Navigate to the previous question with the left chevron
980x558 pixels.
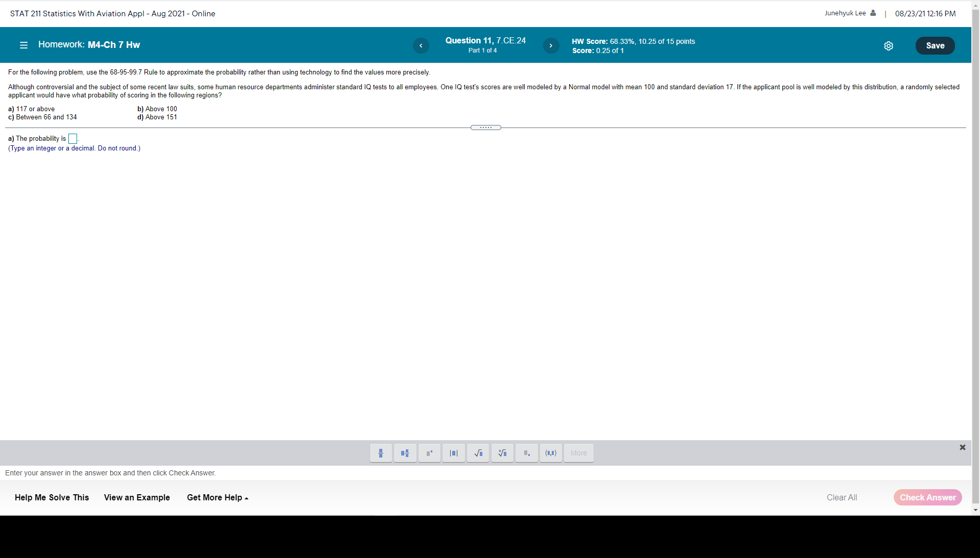[x=421, y=45]
